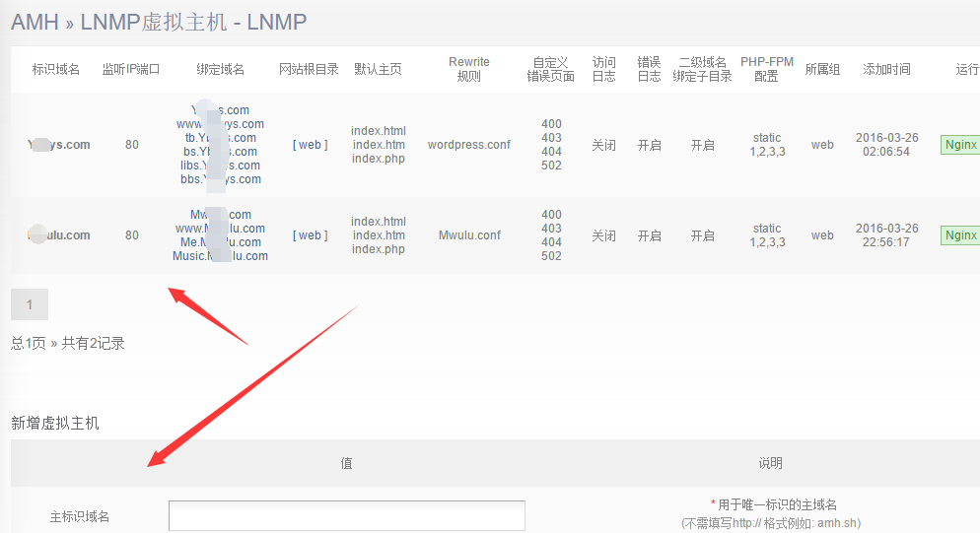This screenshot has width=980, height=533.
Task: Click the Nginx status badge in the Mwulu.conf row
Action: [959, 235]
